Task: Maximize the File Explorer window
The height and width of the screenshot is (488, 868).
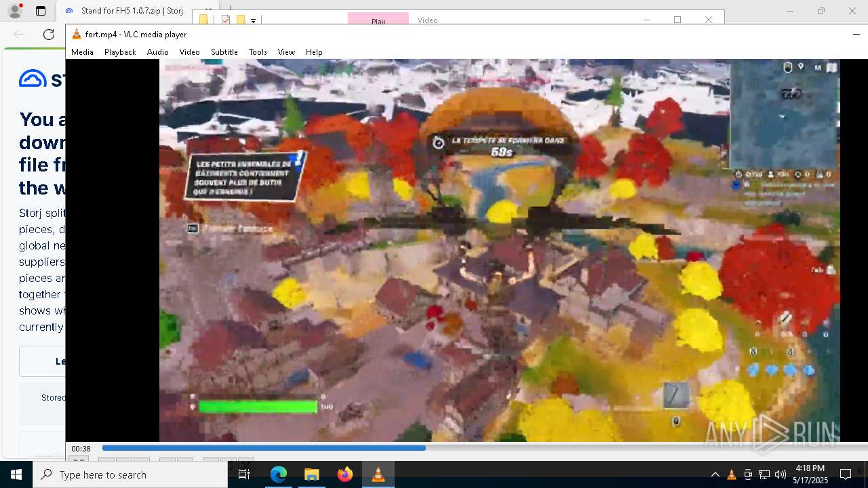Action: tap(677, 20)
